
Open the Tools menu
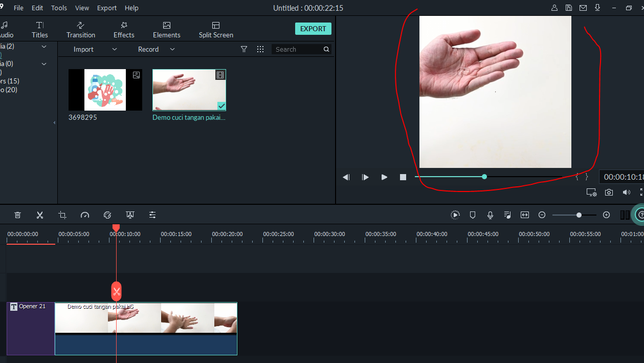59,8
